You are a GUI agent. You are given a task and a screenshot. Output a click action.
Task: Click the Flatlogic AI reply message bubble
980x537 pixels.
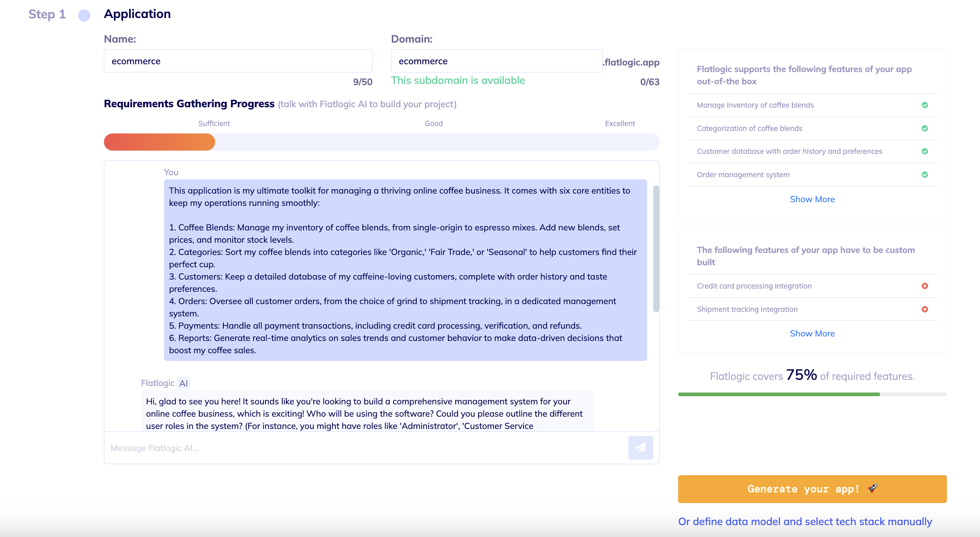[x=367, y=411]
